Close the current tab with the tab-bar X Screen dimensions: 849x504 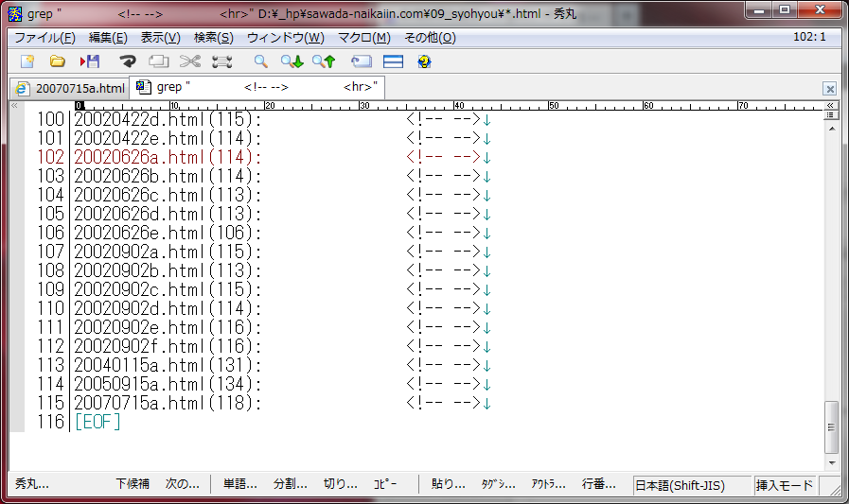(x=829, y=88)
